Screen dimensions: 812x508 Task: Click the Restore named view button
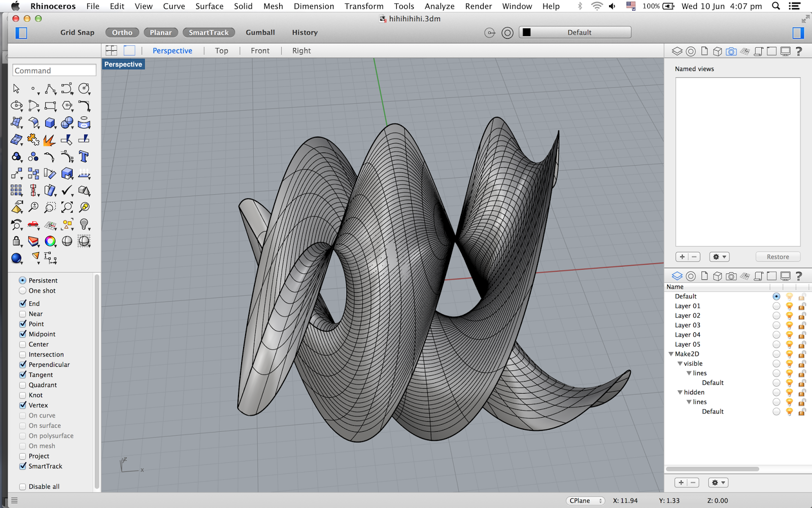point(778,257)
